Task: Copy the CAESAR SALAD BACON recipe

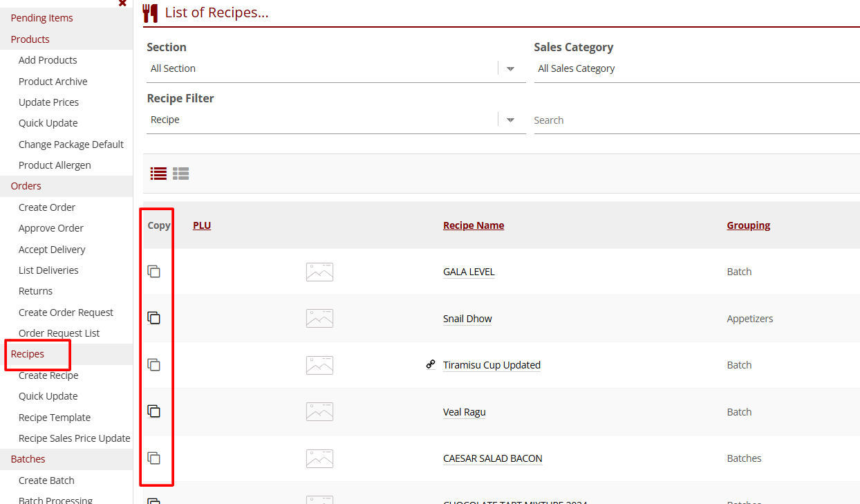Action: (154, 458)
